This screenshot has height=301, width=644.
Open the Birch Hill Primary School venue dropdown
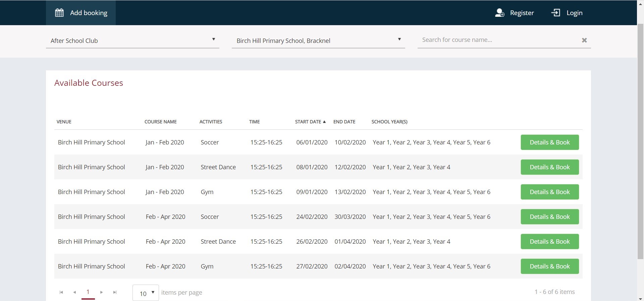[318, 41]
